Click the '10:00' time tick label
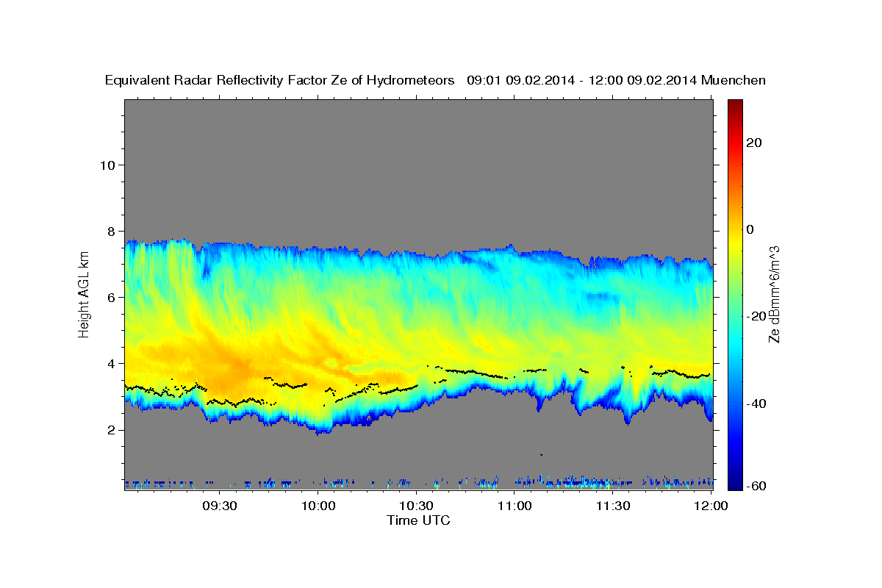882x588 pixels. coord(318,506)
